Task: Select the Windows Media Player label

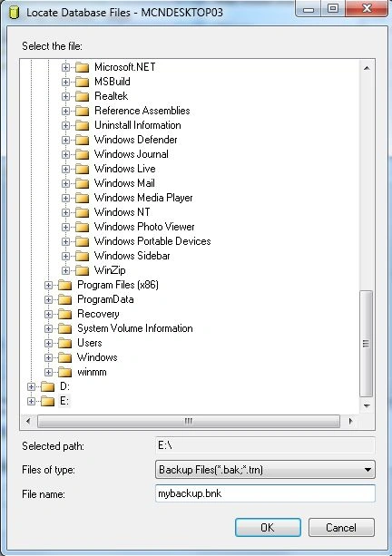Action: click(143, 198)
